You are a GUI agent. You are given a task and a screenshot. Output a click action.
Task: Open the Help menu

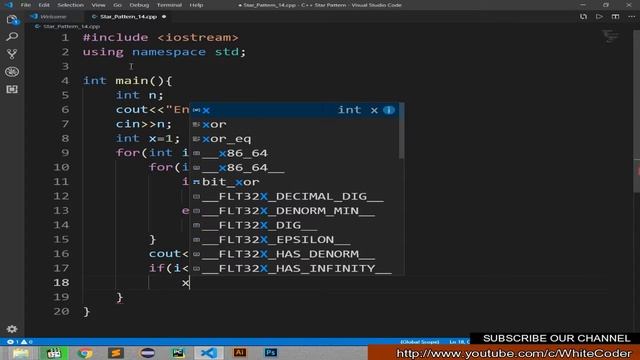196,5
